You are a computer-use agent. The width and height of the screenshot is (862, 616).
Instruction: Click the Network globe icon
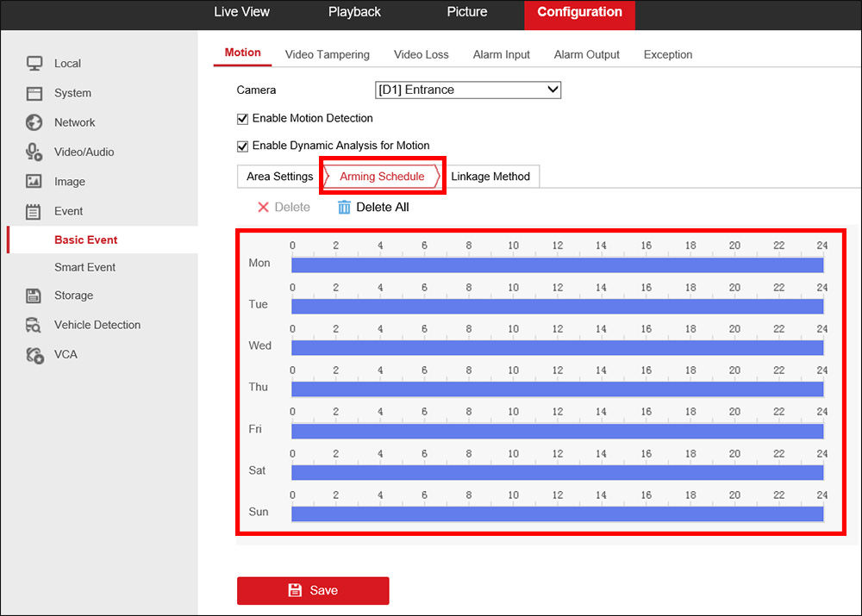tap(34, 122)
